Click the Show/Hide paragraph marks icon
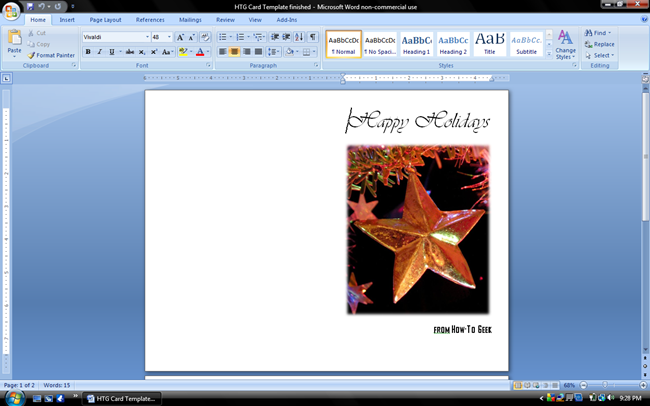The width and height of the screenshot is (650, 406). (x=313, y=37)
